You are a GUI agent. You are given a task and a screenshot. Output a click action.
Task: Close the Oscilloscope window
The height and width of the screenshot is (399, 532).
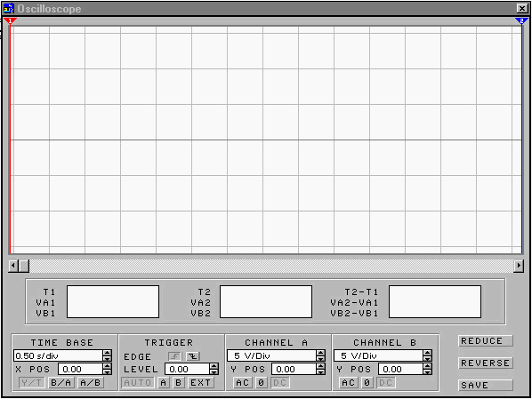pyautogui.click(x=522, y=8)
